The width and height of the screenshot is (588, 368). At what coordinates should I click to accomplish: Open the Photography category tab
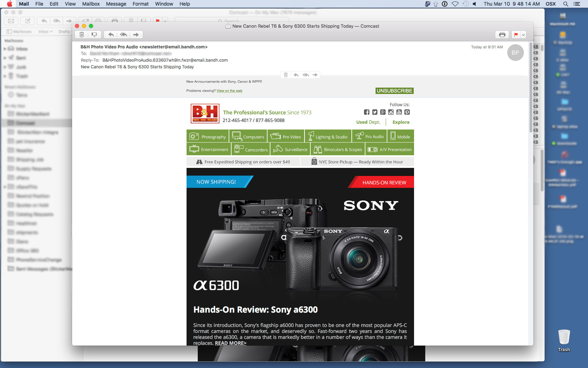(x=208, y=136)
